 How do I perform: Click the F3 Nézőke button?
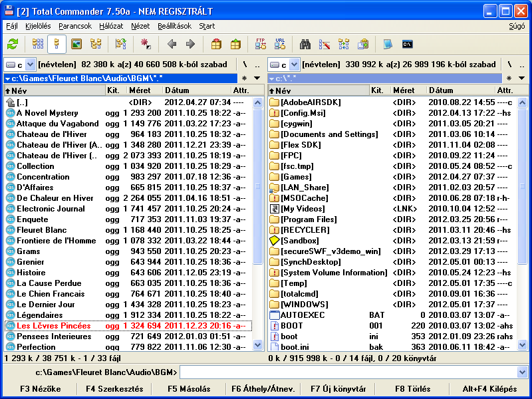(x=41, y=389)
